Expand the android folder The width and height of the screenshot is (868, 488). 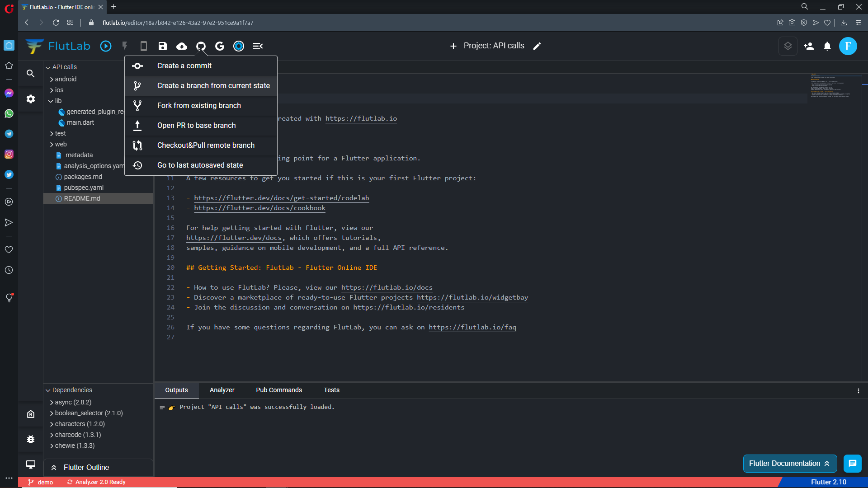(x=52, y=79)
